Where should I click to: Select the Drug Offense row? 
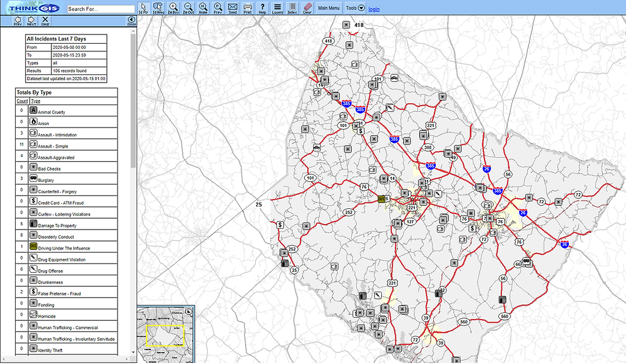click(67, 270)
